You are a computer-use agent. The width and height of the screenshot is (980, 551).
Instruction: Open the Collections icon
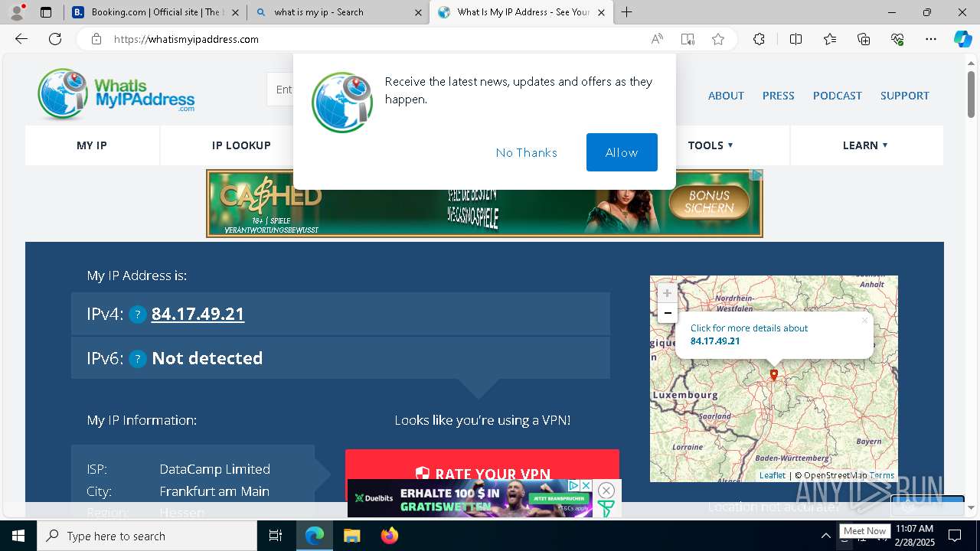[x=864, y=39]
